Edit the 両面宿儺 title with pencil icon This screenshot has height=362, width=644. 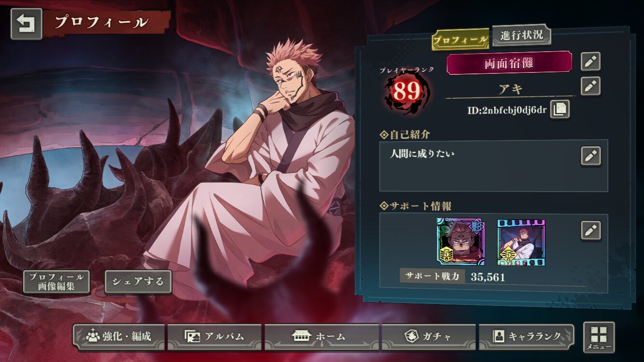(x=590, y=62)
